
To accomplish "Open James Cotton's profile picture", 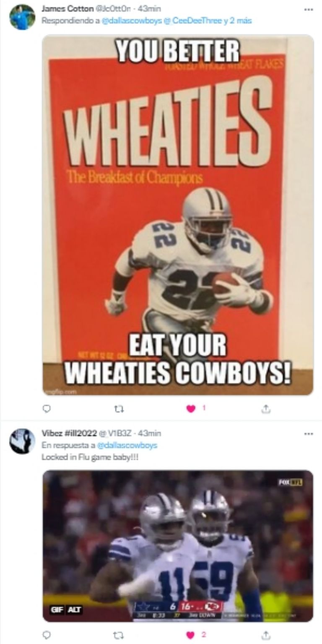I will pyautogui.click(x=22, y=17).
